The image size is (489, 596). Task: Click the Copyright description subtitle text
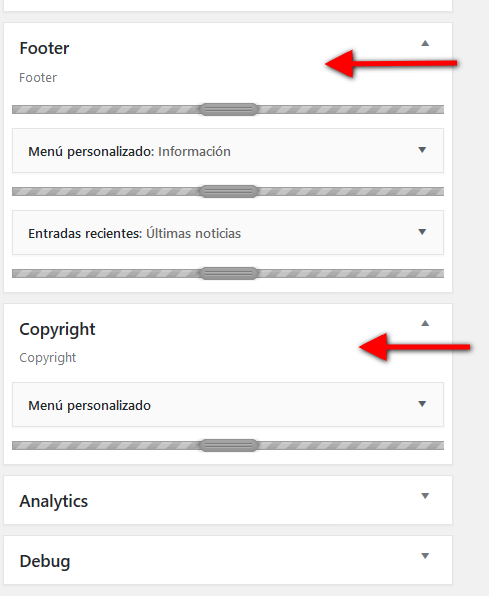[x=48, y=358]
